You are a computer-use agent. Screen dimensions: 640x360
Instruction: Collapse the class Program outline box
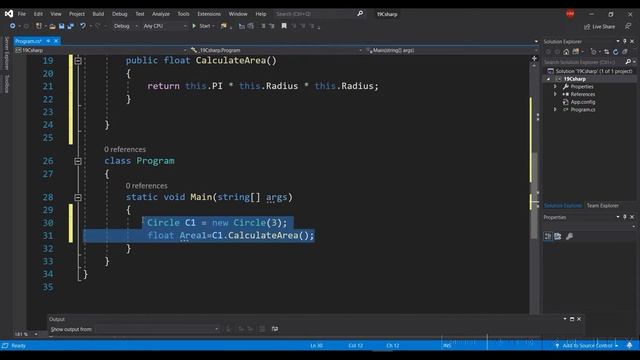coord(78,161)
